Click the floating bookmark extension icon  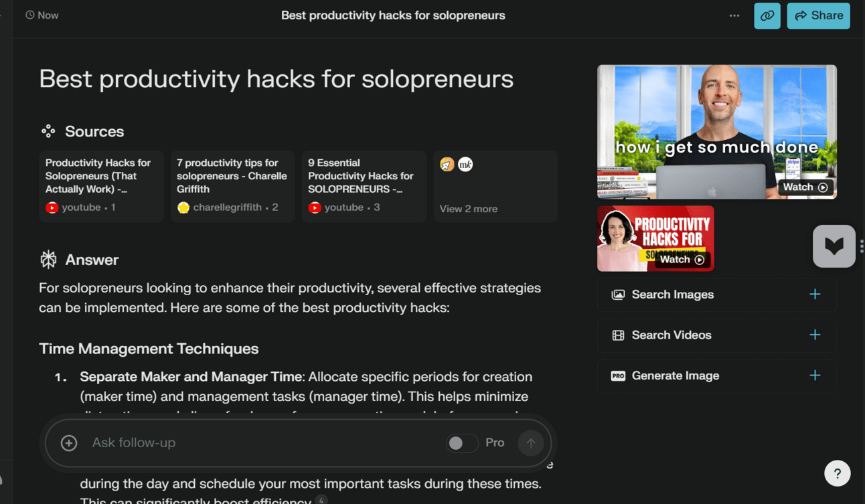[x=834, y=246]
